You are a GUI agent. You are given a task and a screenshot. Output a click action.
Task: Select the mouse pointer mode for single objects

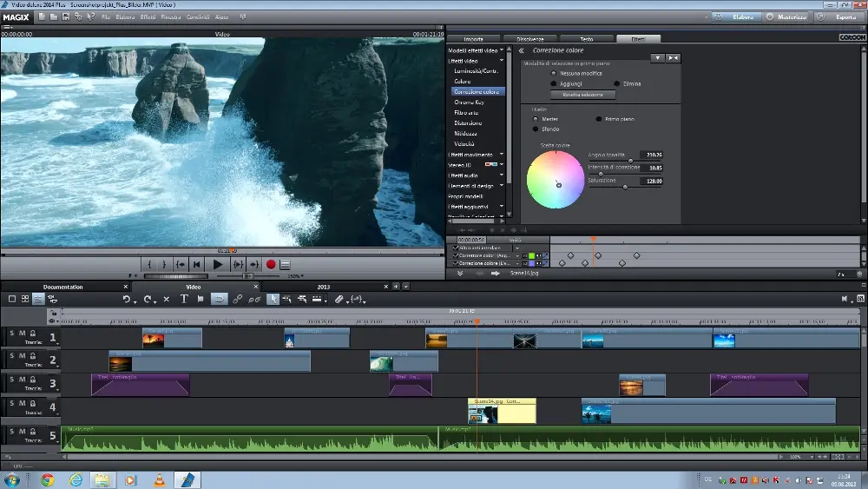(x=273, y=299)
